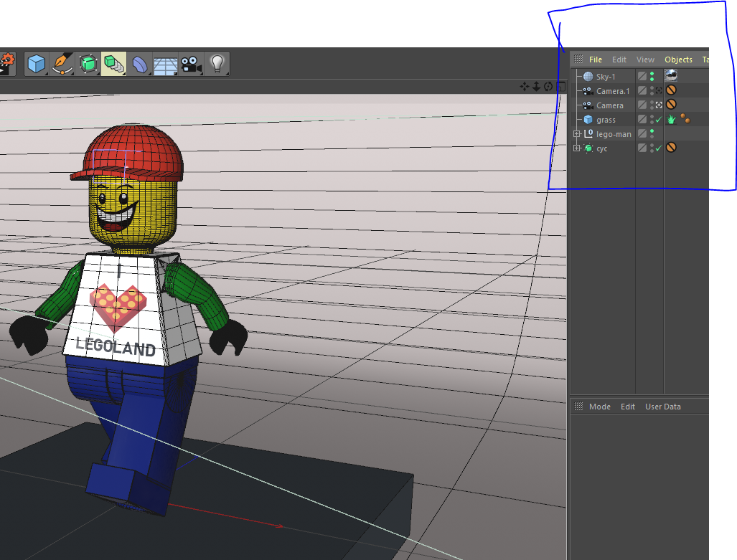This screenshot has height=560, width=737.
Task: Select the Camera.1 object
Action: point(612,91)
